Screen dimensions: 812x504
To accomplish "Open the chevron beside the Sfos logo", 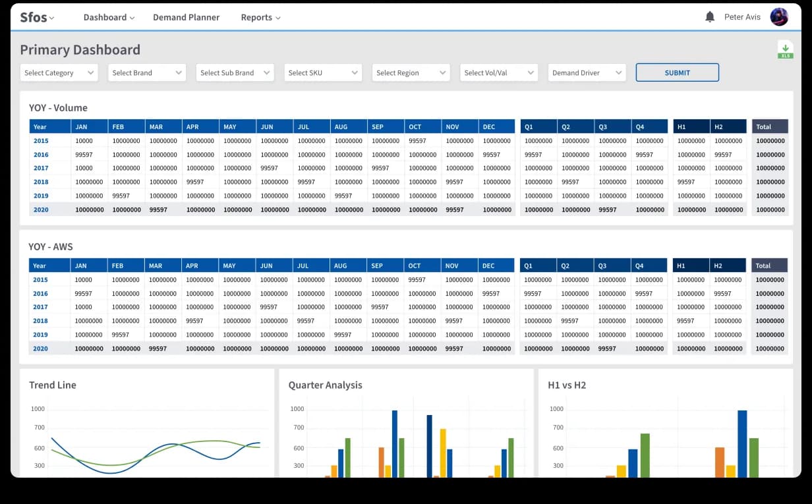I will 52,18.
